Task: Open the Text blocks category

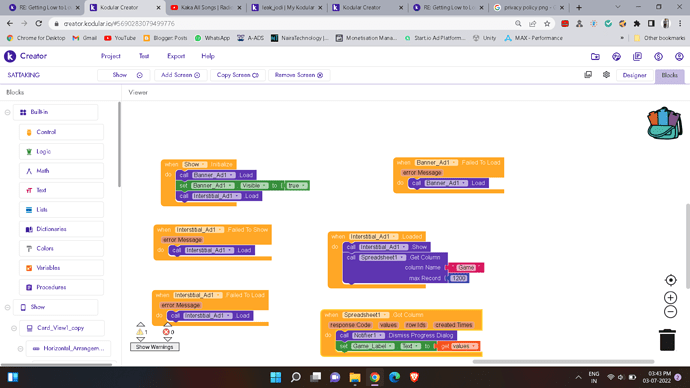Action: [x=61, y=190]
